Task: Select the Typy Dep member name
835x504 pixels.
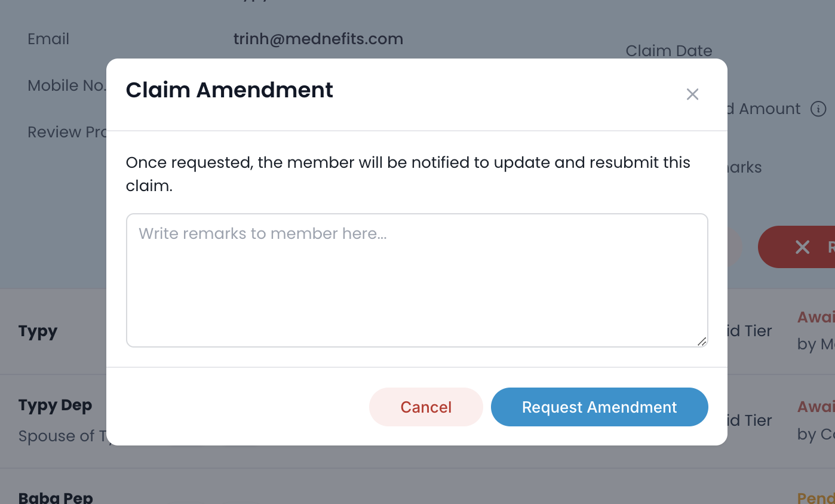Action: tap(56, 405)
